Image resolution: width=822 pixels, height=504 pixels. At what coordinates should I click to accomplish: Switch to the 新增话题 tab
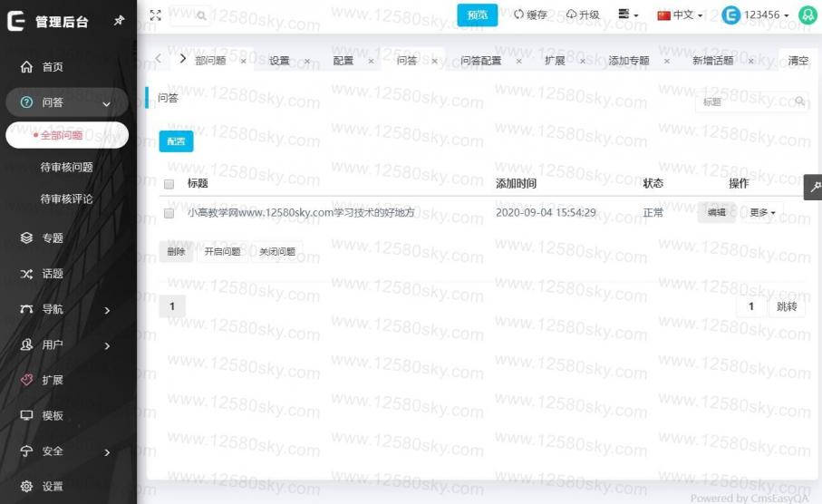coord(713,61)
